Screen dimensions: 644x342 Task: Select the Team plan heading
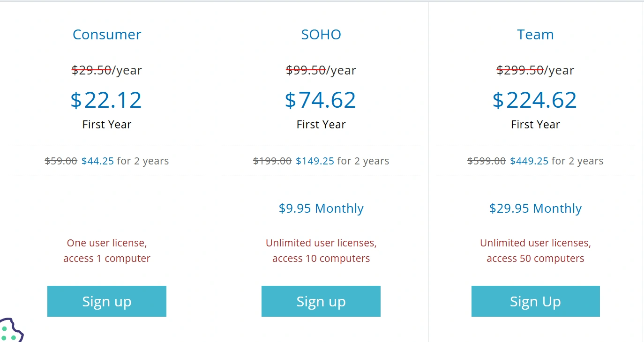(535, 35)
